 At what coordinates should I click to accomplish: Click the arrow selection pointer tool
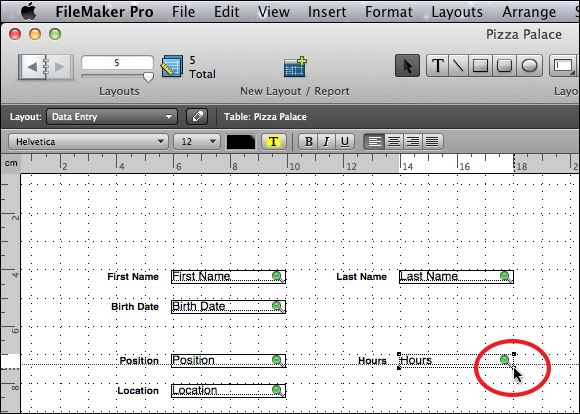[x=407, y=66]
